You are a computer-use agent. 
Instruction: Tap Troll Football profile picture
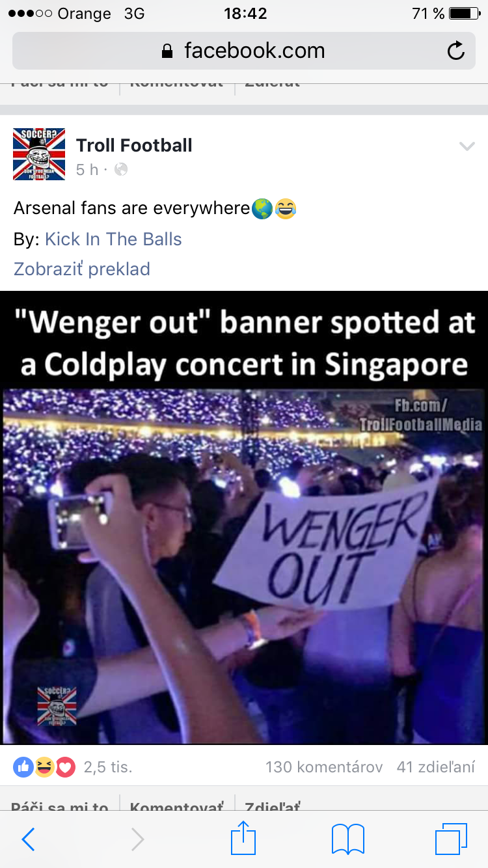39,154
